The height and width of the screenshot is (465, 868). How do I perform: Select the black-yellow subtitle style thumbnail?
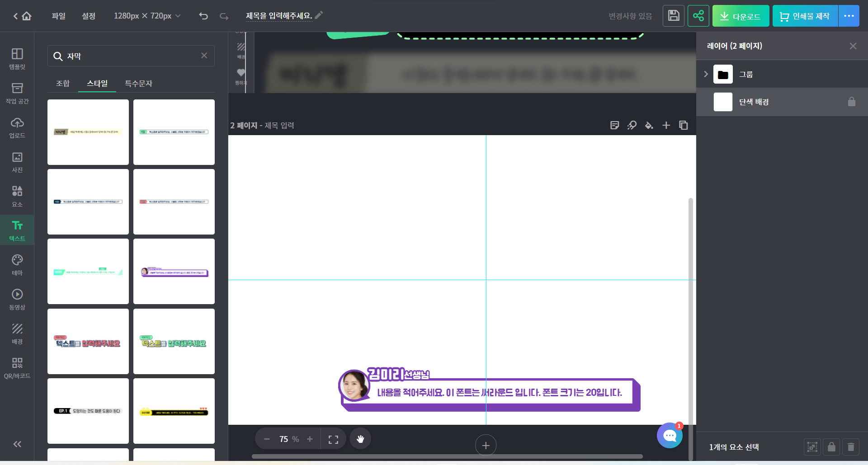tap(174, 411)
